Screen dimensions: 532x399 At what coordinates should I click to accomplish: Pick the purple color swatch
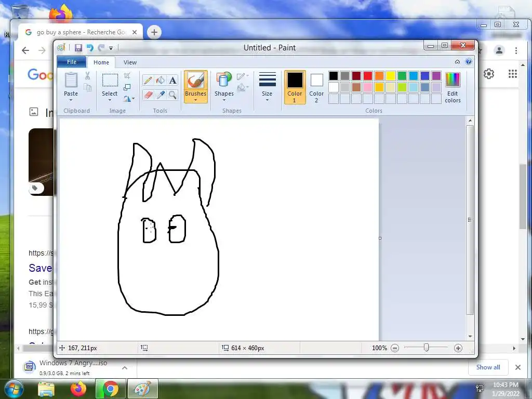(x=436, y=76)
